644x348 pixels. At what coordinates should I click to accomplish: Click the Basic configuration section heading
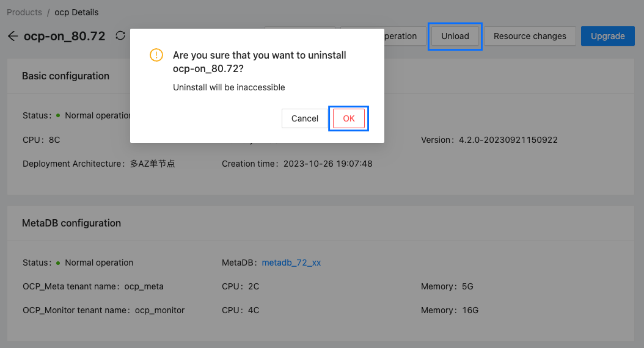(65, 76)
